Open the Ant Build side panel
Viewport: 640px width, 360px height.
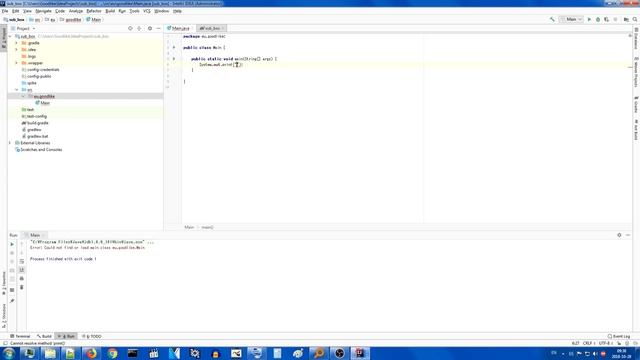coord(636,130)
